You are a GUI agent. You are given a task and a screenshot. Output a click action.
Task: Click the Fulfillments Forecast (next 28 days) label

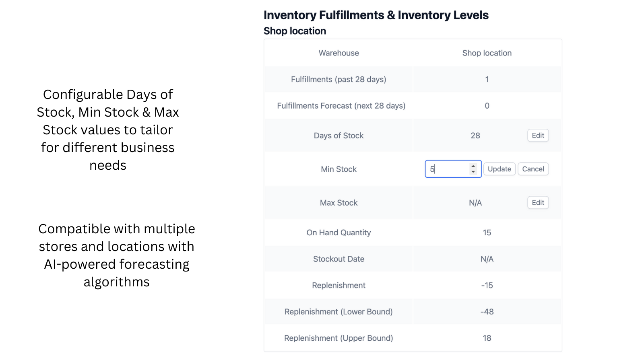click(x=341, y=106)
